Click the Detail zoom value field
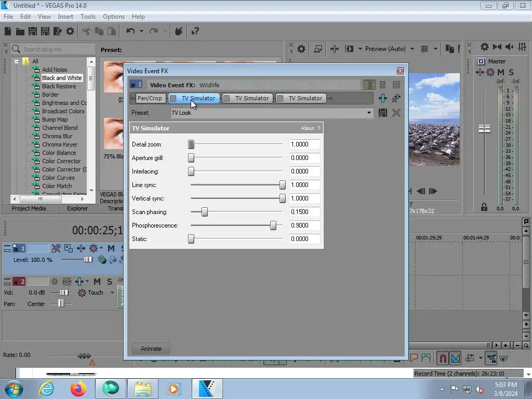Viewport: 532px width, 399px height. click(304, 144)
